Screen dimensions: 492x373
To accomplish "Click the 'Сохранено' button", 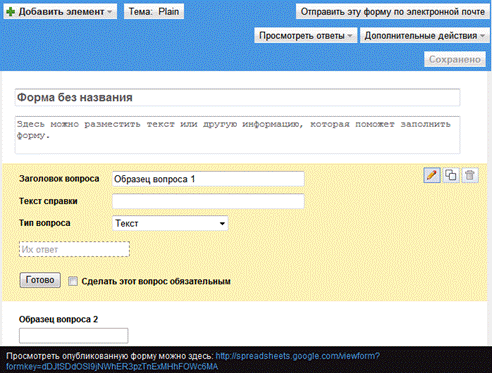I will click(455, 59).
